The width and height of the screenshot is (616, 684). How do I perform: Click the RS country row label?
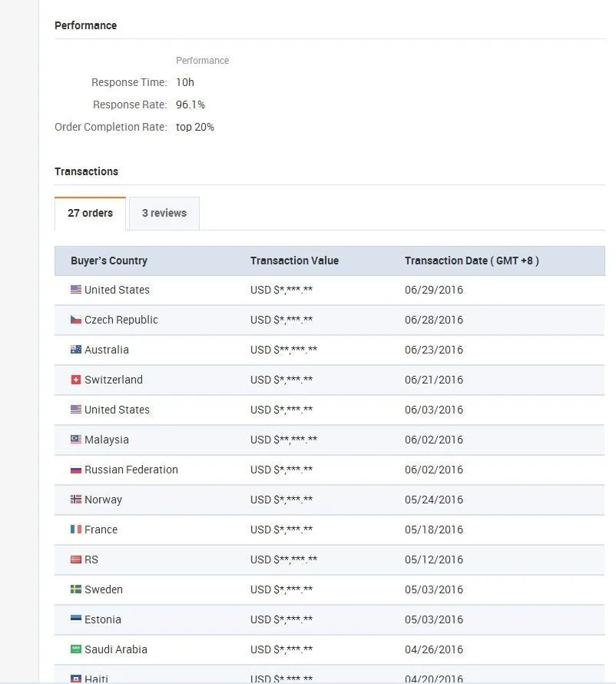91,559
